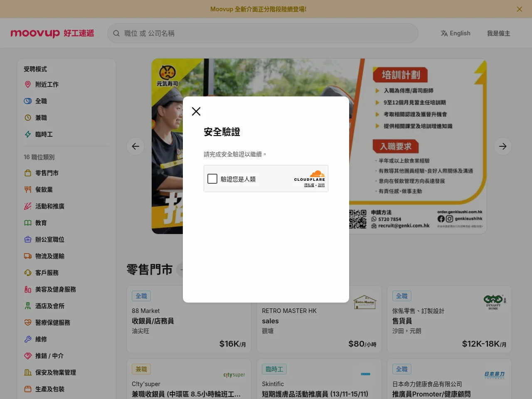This screenshot has width=532, height=399.
Task: Go to previous banner slide
Action: (135, 146)
